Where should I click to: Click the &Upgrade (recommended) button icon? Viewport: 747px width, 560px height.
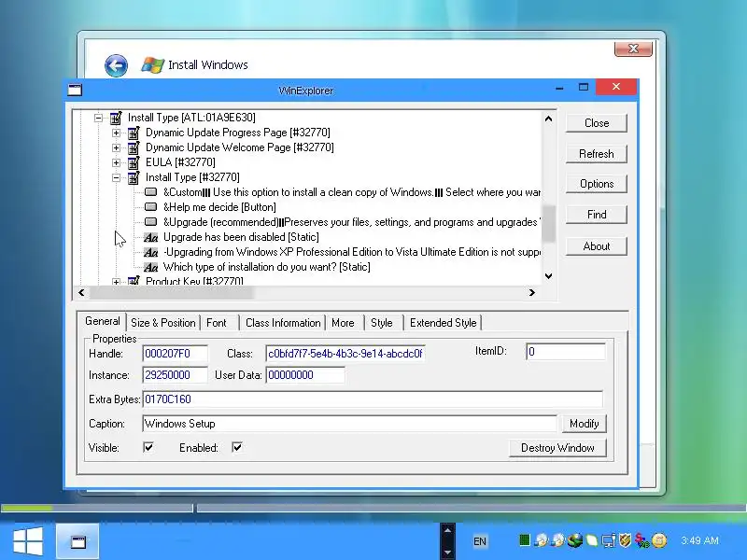(x=151, y=222)
